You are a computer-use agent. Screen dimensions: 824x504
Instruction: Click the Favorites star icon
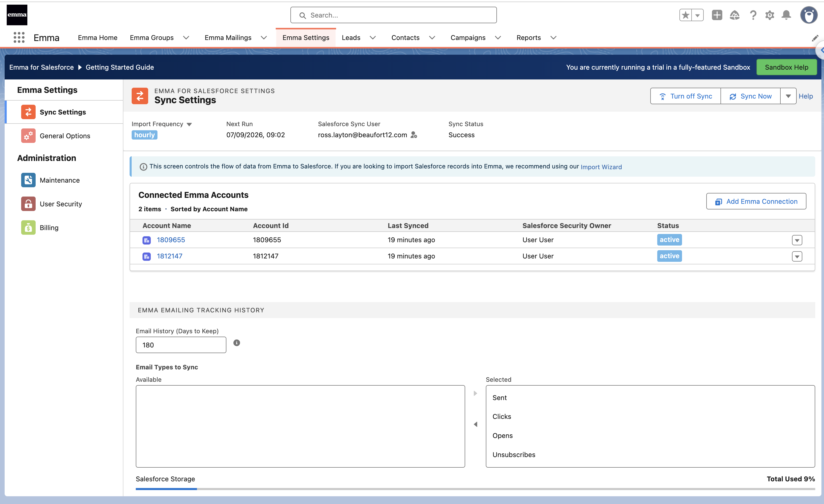click(686, 15)
